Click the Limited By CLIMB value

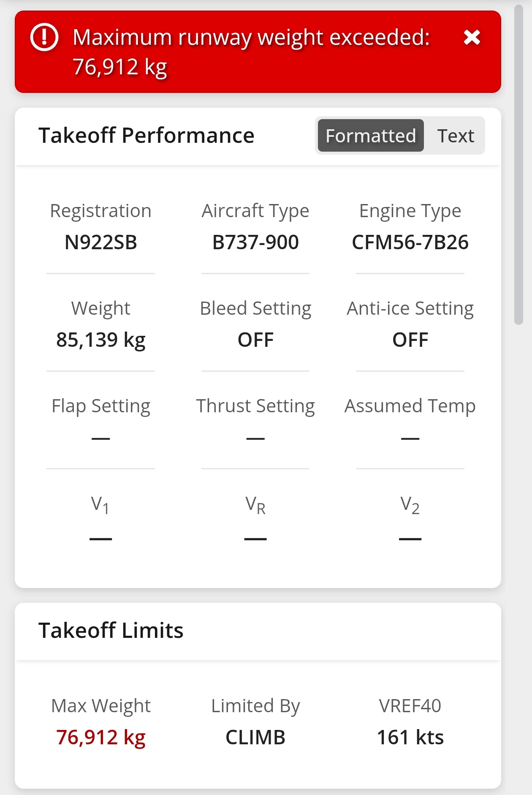[255, 738]
